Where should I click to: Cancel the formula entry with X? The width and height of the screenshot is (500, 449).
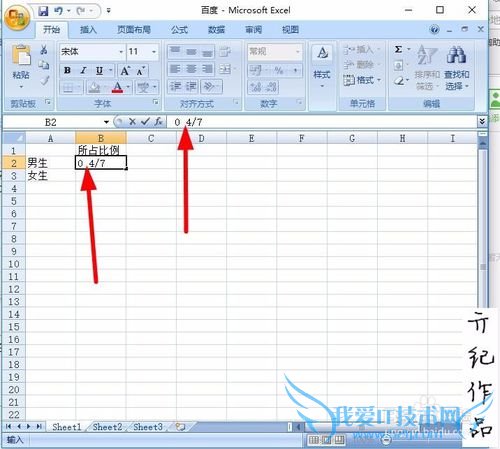pos(132,122)
